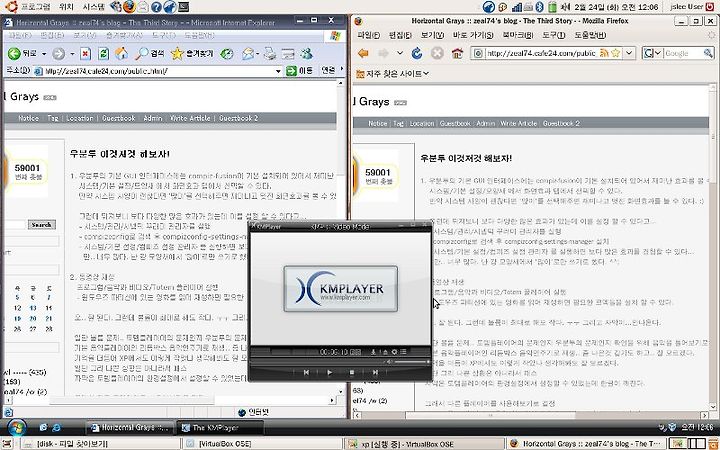Open the 시스템 menu in Ubuntu panel
This screenshot has height=450, width=720.
point(93,7)
